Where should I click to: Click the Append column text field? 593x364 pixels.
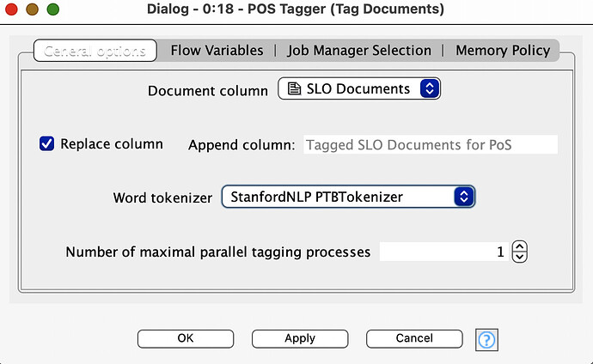[x=431, y=144]
